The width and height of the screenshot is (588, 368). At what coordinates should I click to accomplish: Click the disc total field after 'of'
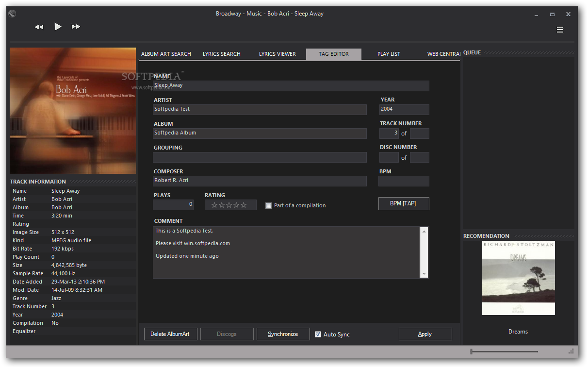pos(420,157)
